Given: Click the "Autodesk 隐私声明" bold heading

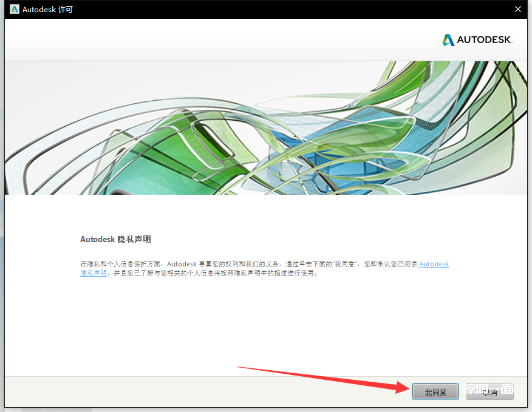Looking at the screenshot, I should pos(115,239).
